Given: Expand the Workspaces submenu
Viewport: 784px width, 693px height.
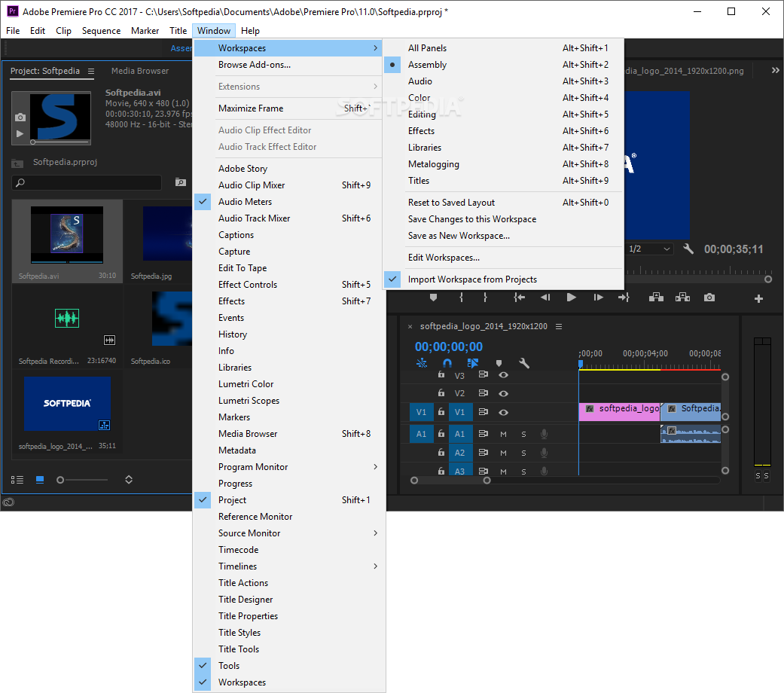Looking at the screenshot, I should click(288, 48).
